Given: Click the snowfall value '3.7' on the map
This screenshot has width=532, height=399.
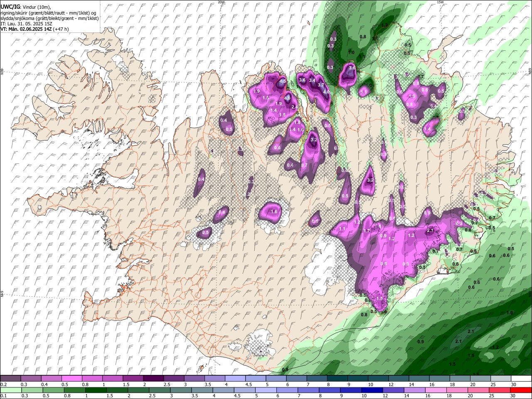Looking at the screenshot, I should [x=320, y=85].
